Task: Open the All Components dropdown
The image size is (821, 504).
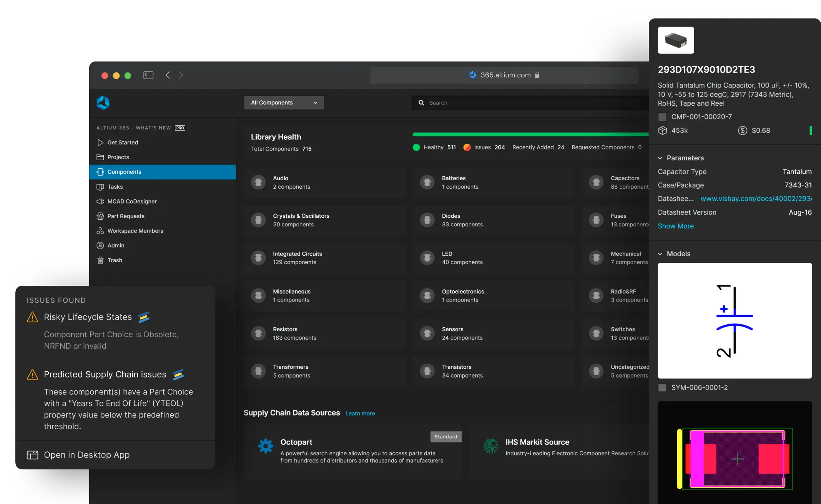Action: 284,103
